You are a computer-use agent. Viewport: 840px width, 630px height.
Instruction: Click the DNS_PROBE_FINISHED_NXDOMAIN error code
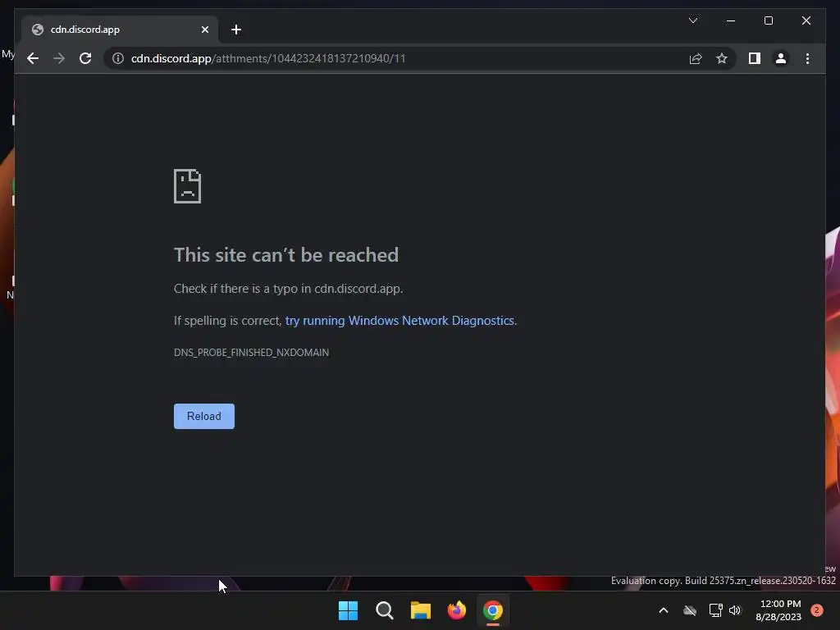click(x=251, y=353)
